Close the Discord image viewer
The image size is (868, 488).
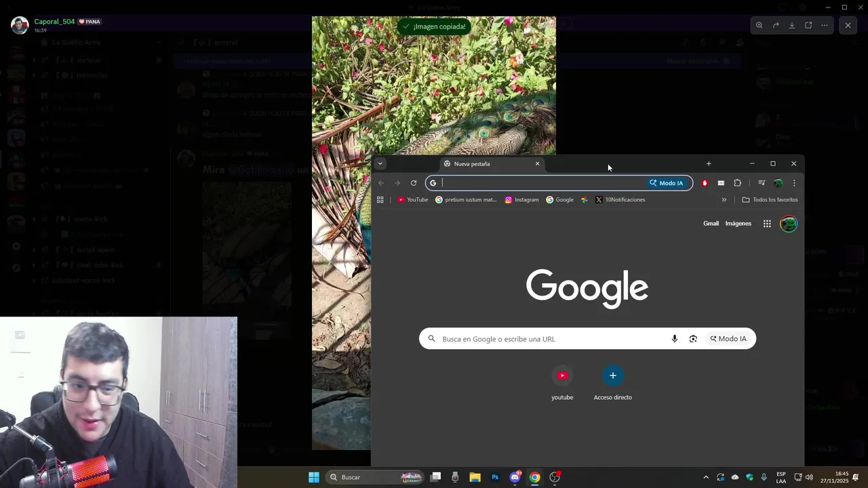[x=848, y=25]
